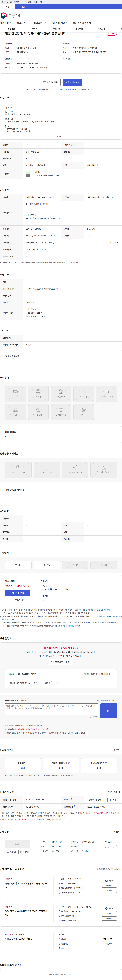
Task: Switch to the 개인 tab
Action: point(8,7)
